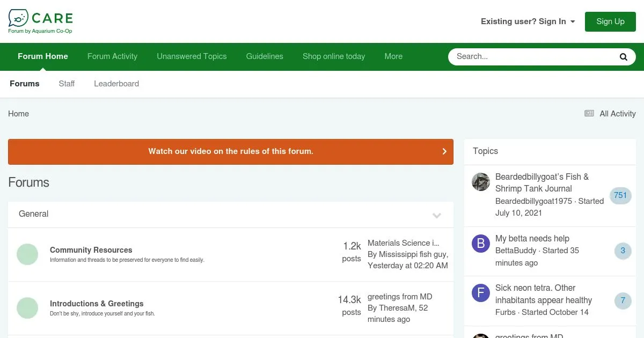Screen dimensions: 644x338
Task: Click inside the Search text field
Action: [531, 57]
